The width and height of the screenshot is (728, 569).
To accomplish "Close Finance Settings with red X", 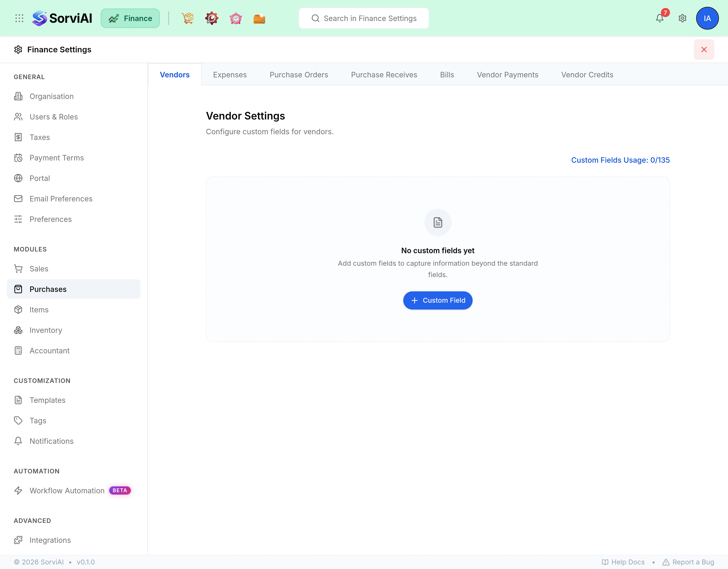I will [x=704, y=50].
